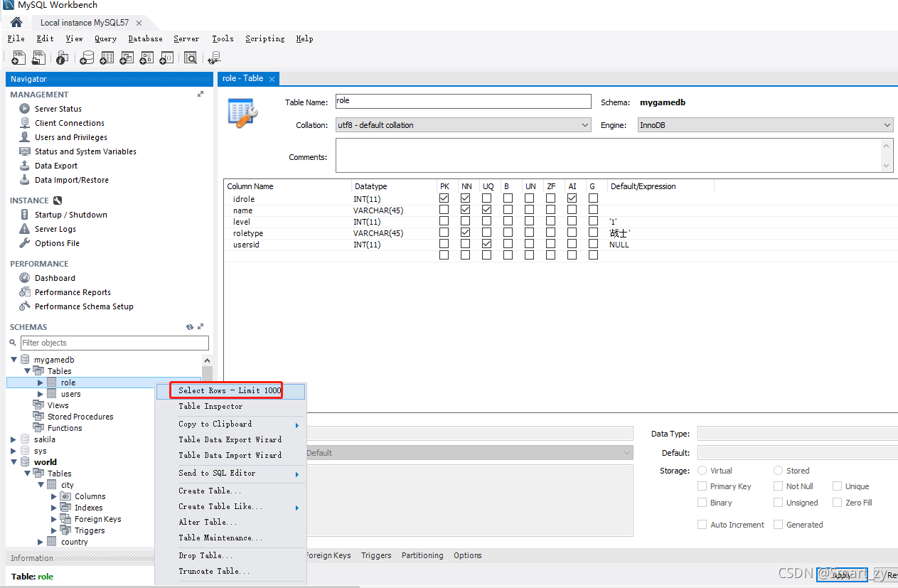This screenshot has height=588, width=898.
Task: Open Server Logs
Action: coord(55,229)
